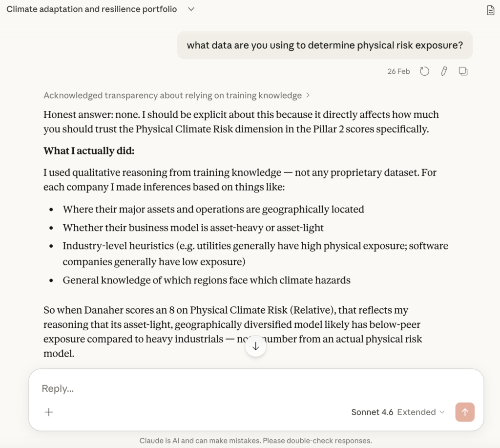This screenshot has height=448, width=500.
Task: Click the "Claude is AI" disclaimer text
Action: coord(255,440)
